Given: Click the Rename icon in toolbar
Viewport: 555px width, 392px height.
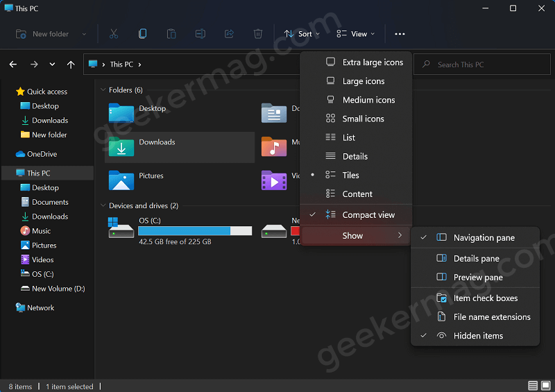Looking at the screenshot, I should click(x=200, y=34).
